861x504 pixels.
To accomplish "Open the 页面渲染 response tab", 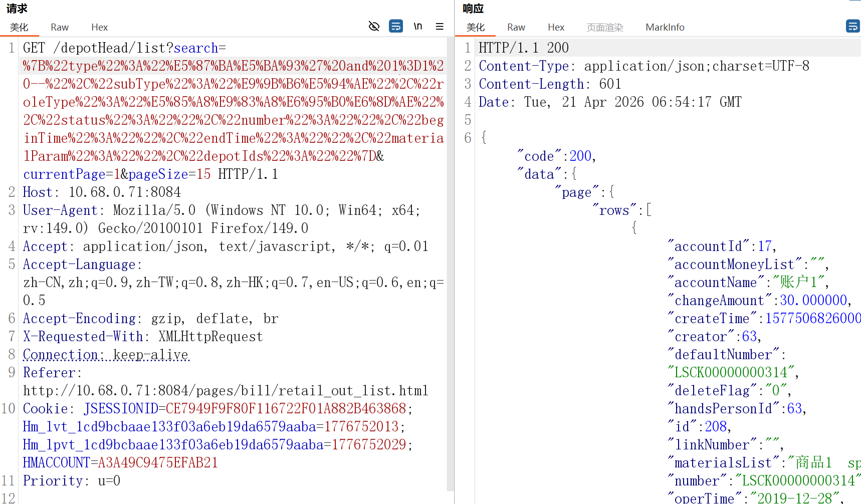I will (605, 27).
